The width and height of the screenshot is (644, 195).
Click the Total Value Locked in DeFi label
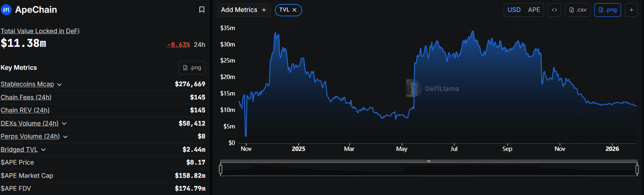click(x=40, y=31)
